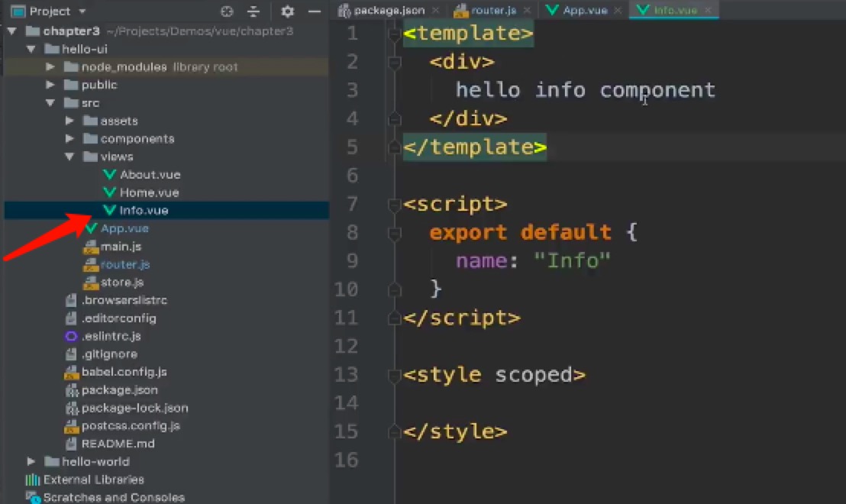Fold the template block at line 1
The height and width of the screenshot is (504, 846).
(x=395, y=34)
